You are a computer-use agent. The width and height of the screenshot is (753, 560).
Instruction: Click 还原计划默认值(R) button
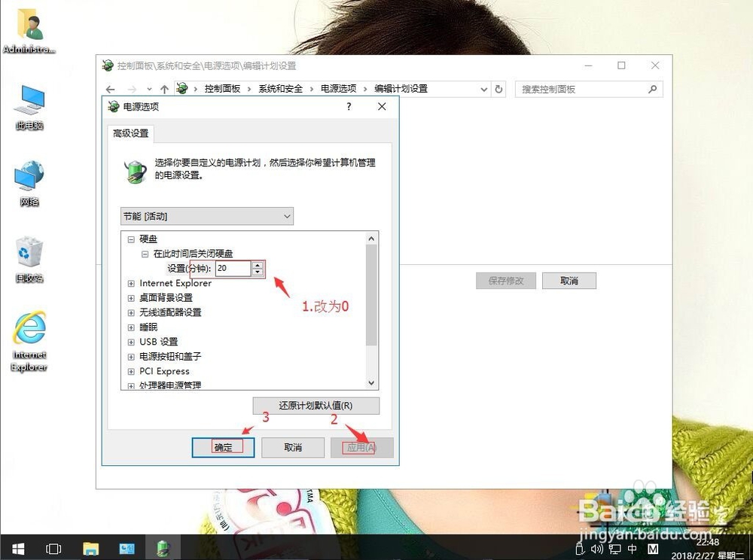coord(316,406)
